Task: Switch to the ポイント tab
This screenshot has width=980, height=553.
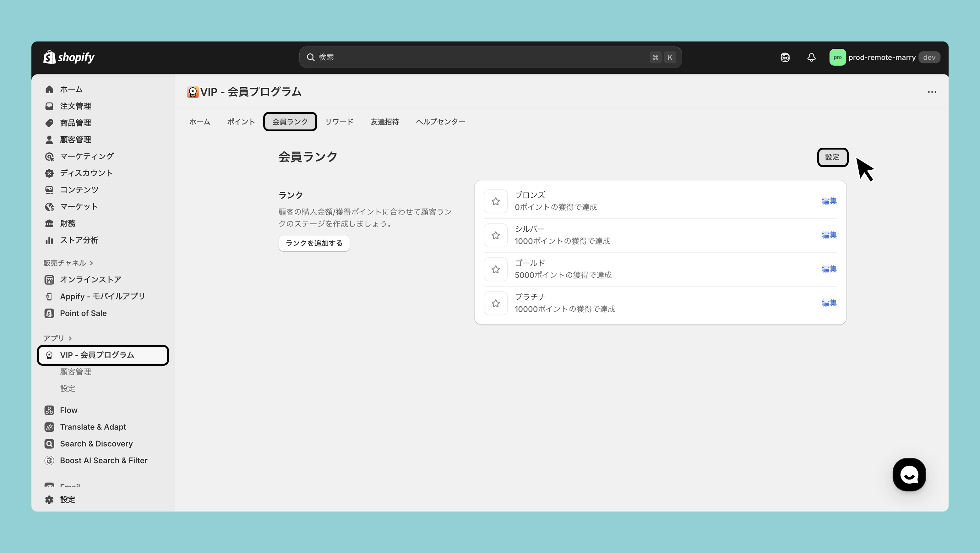Action: tap(241, 121)
